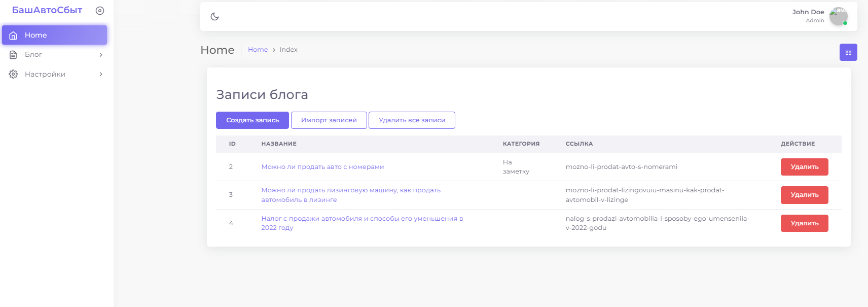868x307 pixels.
Task: Click the Home breadcrumb link
Action: 258,50
